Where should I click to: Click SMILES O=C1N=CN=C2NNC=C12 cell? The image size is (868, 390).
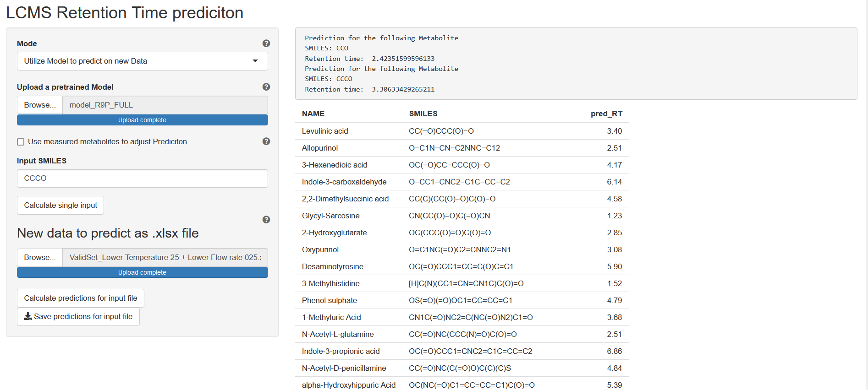(454, 148)
